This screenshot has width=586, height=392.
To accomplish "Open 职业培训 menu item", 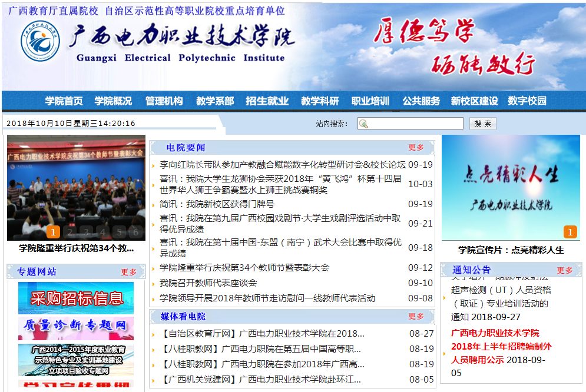I will [370, 101].
